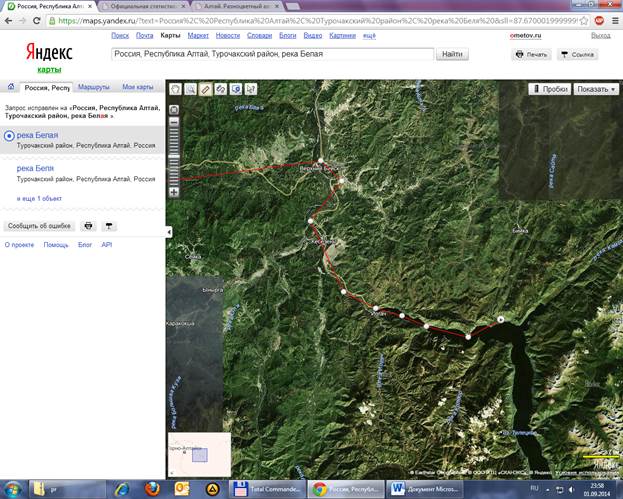Image resolution: width=623 pixels, height=499 pixels.
Task: Open the API link
Action: click(x=106, y=245)
